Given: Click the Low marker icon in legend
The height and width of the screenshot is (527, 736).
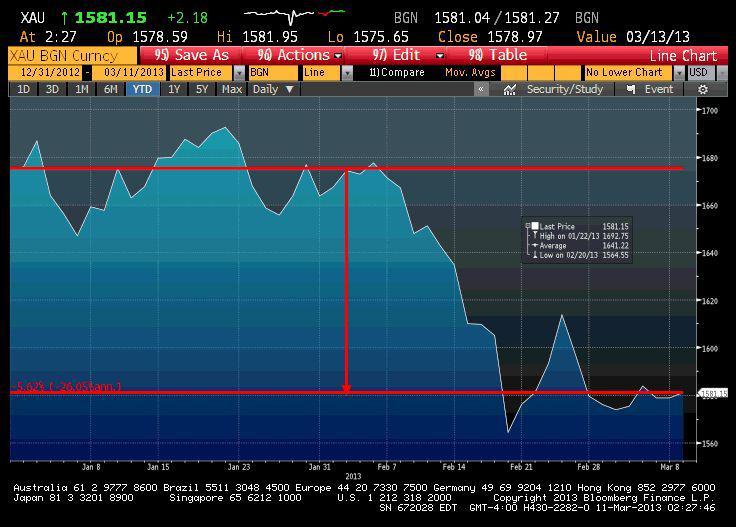Looking at the screenshot, I should [x=534, y=256].
